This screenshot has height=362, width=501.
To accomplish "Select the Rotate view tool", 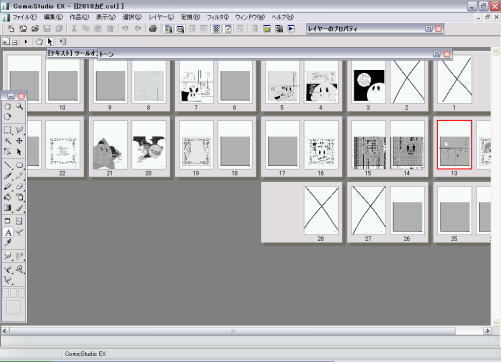I will 8,117.
